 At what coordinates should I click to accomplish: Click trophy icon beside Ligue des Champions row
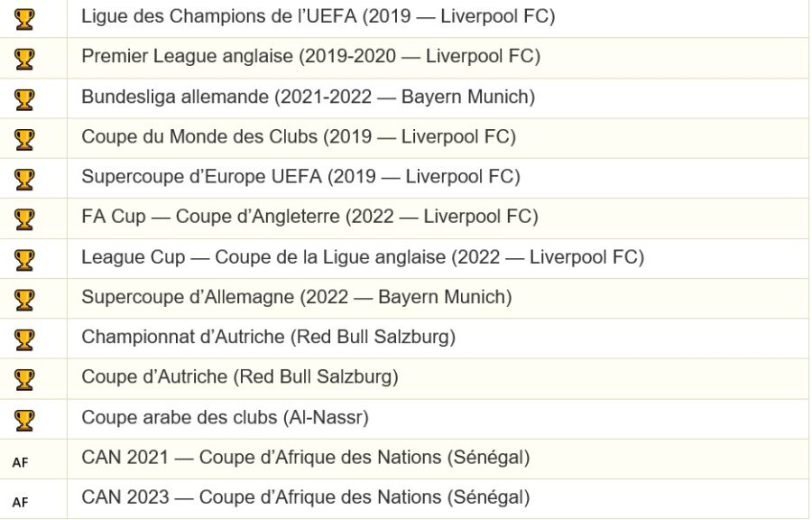[24, 18]
